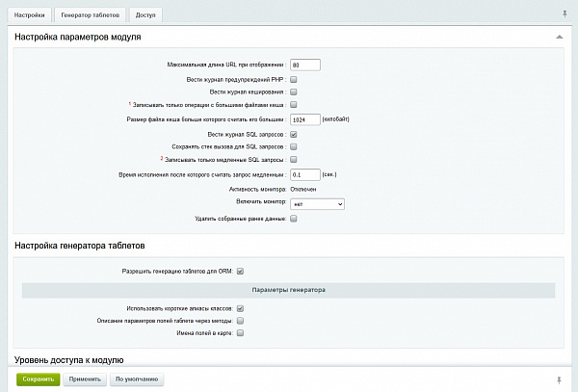Toggle 'Вести журнал кеширования' checkbox

pyautogui.click(x=294, y=91)
